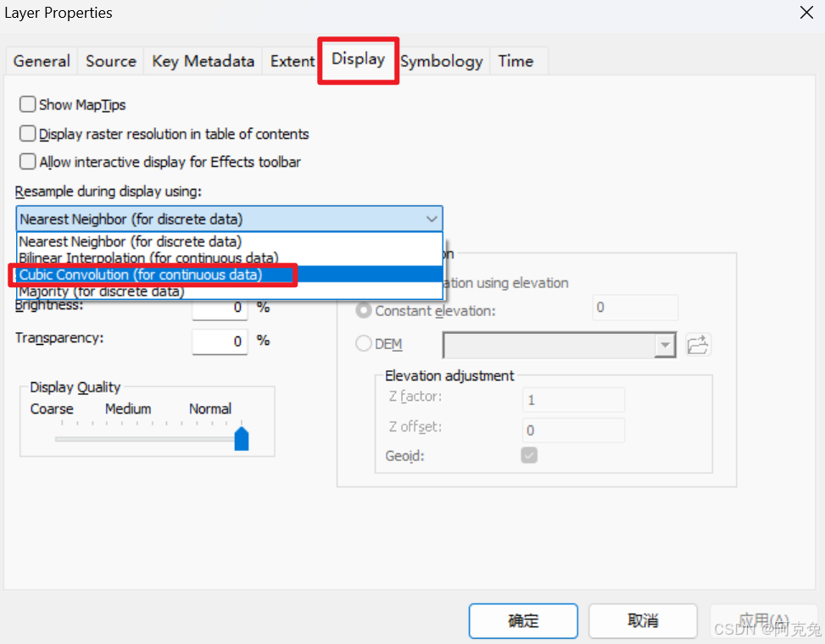Open the Time tab

(x=516, y=61)
